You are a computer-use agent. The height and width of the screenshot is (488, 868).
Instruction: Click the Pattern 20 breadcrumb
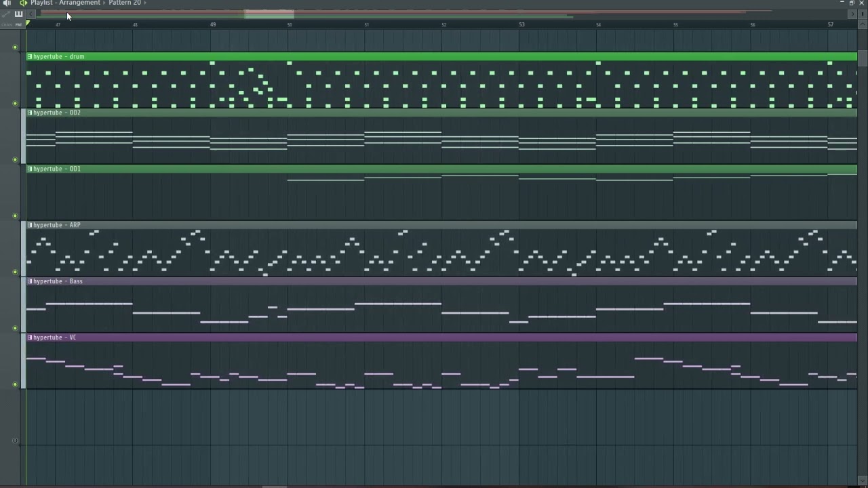coord(125,3)
